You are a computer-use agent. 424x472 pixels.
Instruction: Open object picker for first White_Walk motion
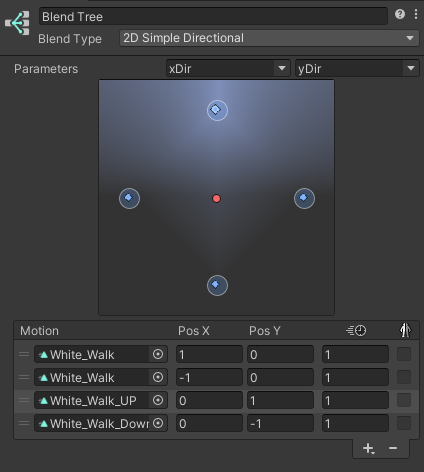pyautogui.click(x=158, y=354)
